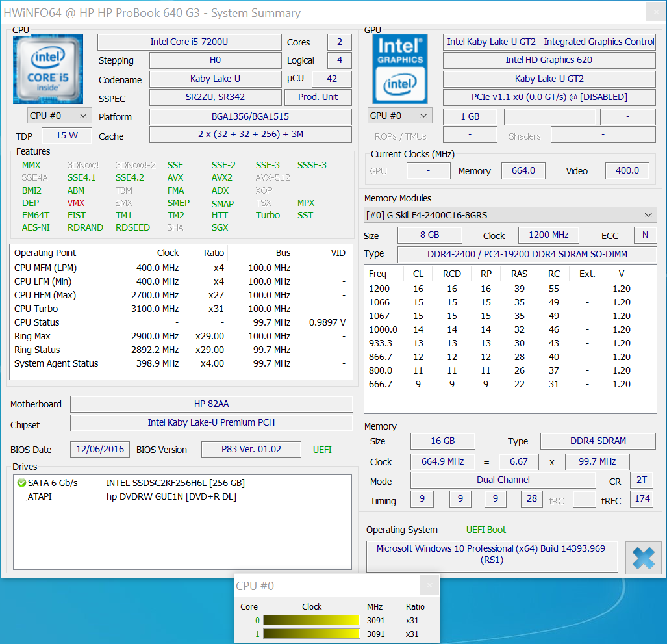The height and width of the screenshot is (644, 667).
Task: Click the Intel Graphics logo image
Action: pos(399,69)
